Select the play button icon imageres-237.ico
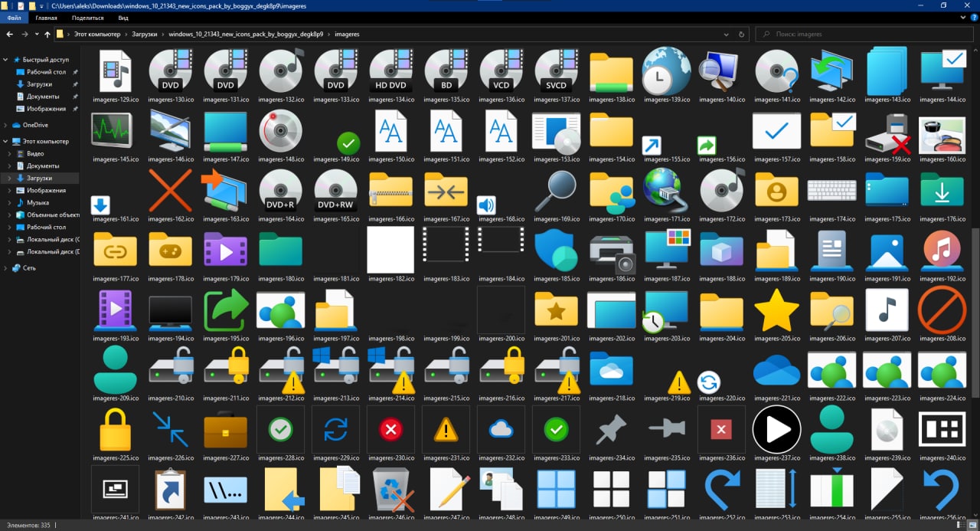The width and height of the screenshot is (980, 531). coord(777,429)
